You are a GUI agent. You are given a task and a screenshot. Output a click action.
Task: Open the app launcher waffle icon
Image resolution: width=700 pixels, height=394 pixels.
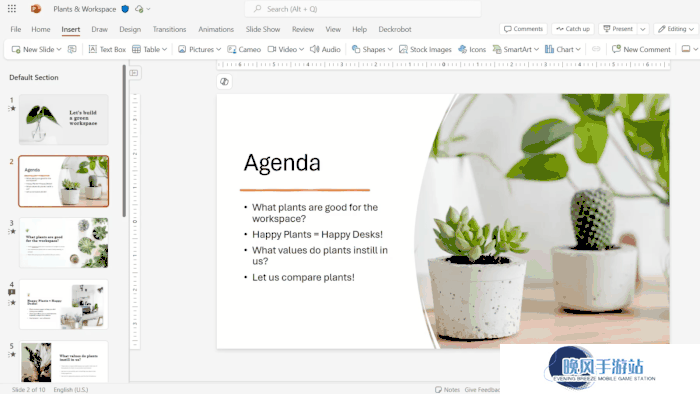12,8
